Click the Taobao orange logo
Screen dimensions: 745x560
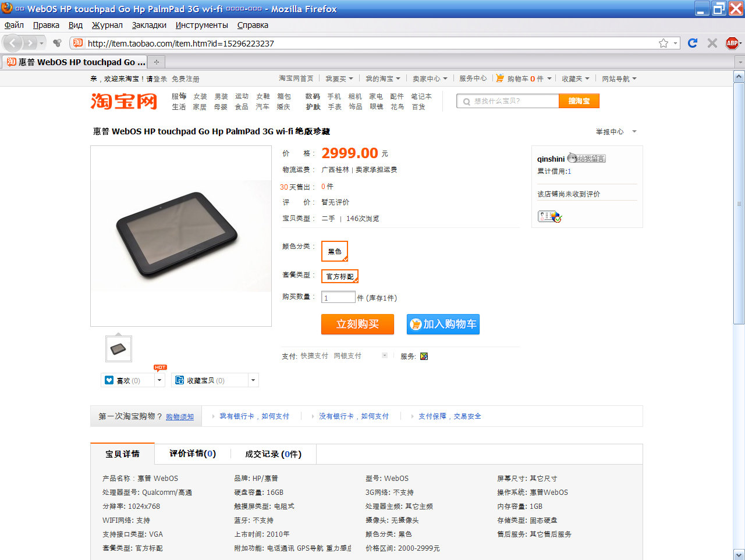pos(124,101)
